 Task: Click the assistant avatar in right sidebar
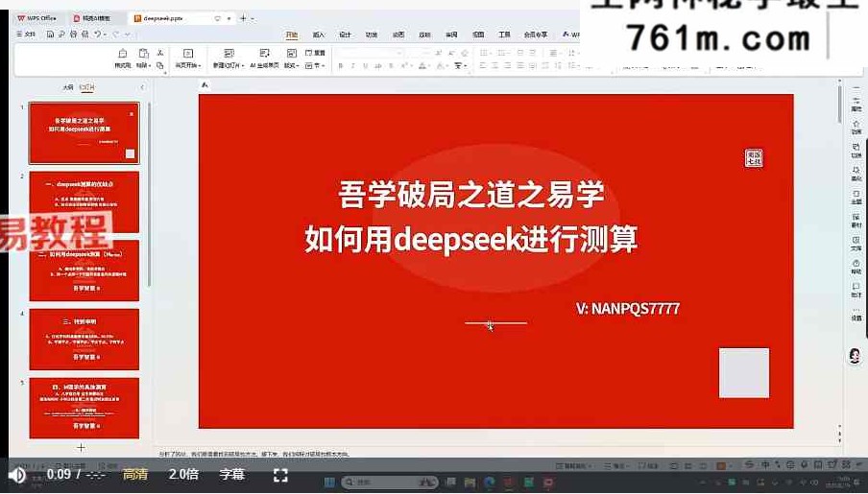point(855,356)
